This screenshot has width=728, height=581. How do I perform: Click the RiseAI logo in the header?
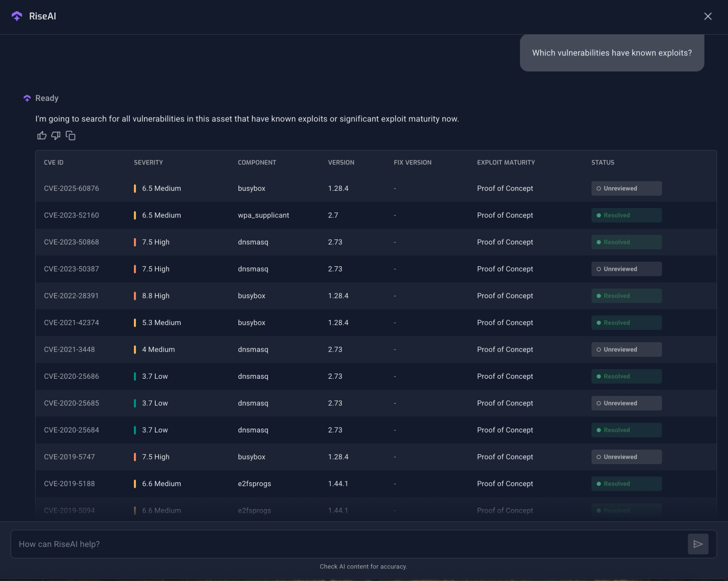(x=17, y=16)
